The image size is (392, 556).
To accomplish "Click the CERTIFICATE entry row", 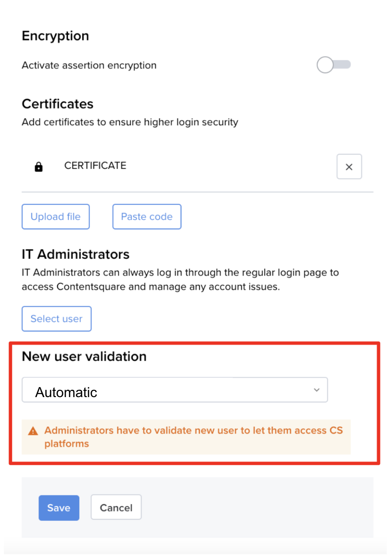I will (x=95, y=165).
